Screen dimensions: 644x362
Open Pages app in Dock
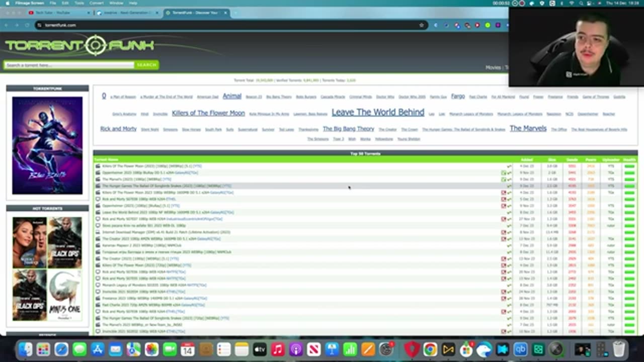click(368, 349)
